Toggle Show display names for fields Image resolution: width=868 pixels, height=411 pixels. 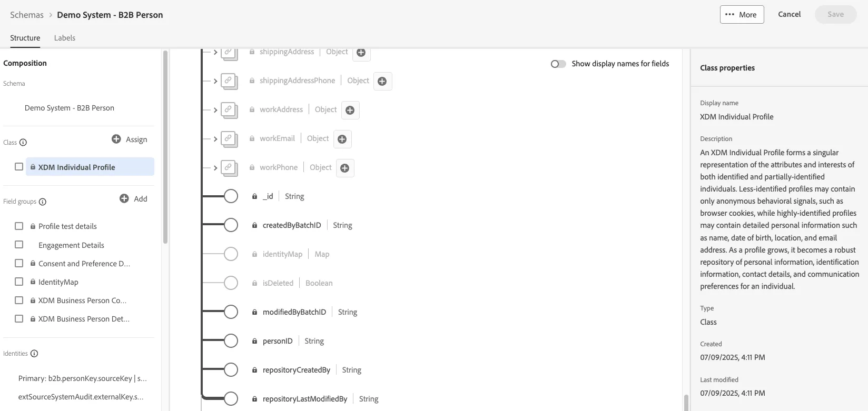558,64
